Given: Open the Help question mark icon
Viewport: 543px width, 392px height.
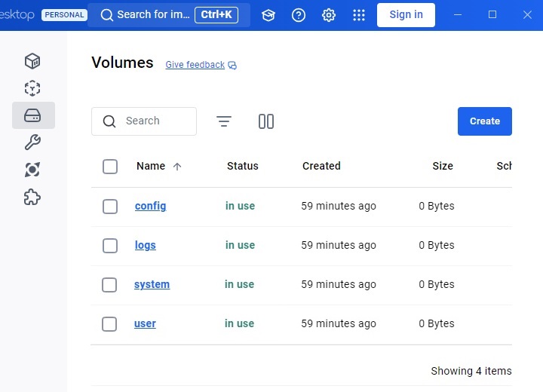Looking at the screenshot, I should pyautogui.click(x=299, y=15).
